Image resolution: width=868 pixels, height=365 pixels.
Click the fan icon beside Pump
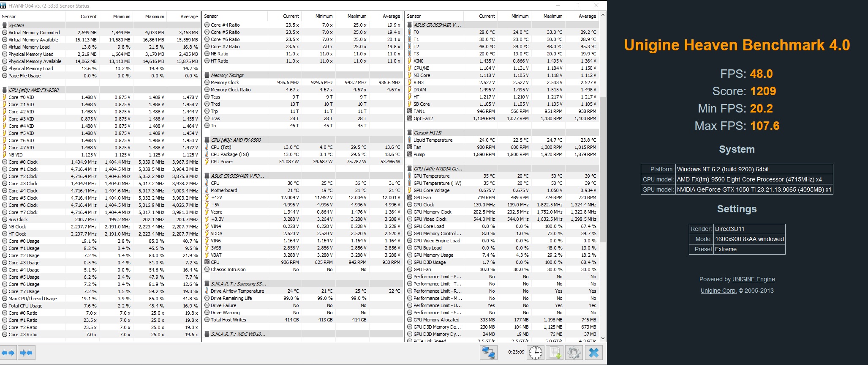point(410,154)
